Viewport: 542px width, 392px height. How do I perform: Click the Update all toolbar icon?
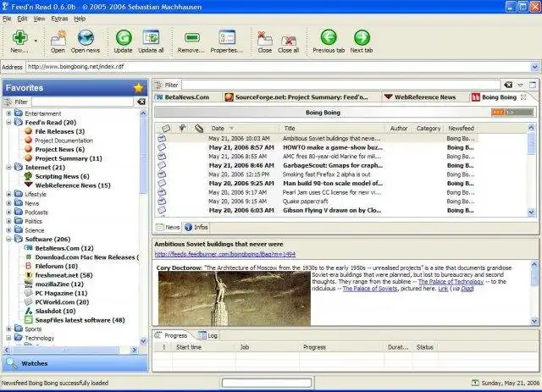pyautogui.click(x=151, y=38)
